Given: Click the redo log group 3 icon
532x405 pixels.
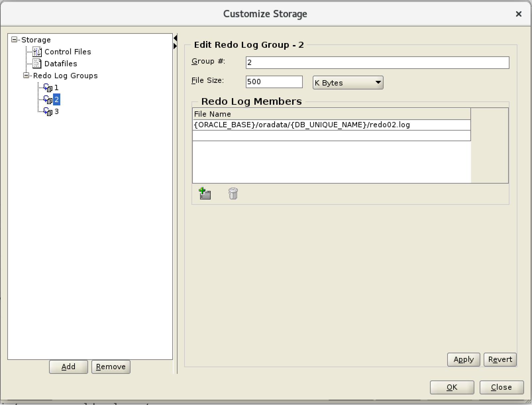Looking at the screenshot, I should click(x=48, y=112).
